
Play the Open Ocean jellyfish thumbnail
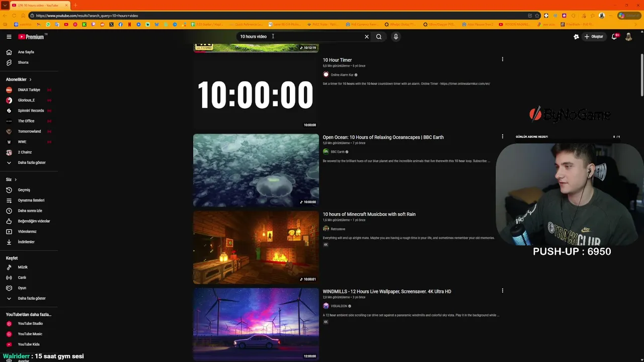tap(256, 170)
